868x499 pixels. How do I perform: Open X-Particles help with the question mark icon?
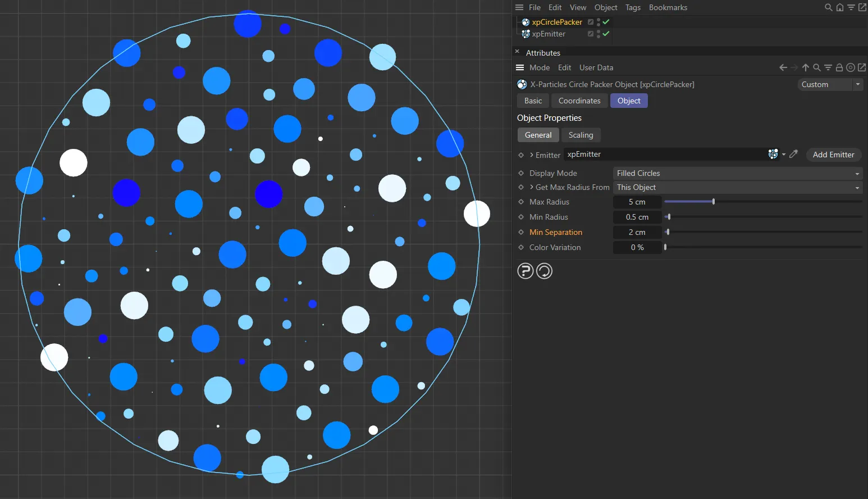[525, 271]
